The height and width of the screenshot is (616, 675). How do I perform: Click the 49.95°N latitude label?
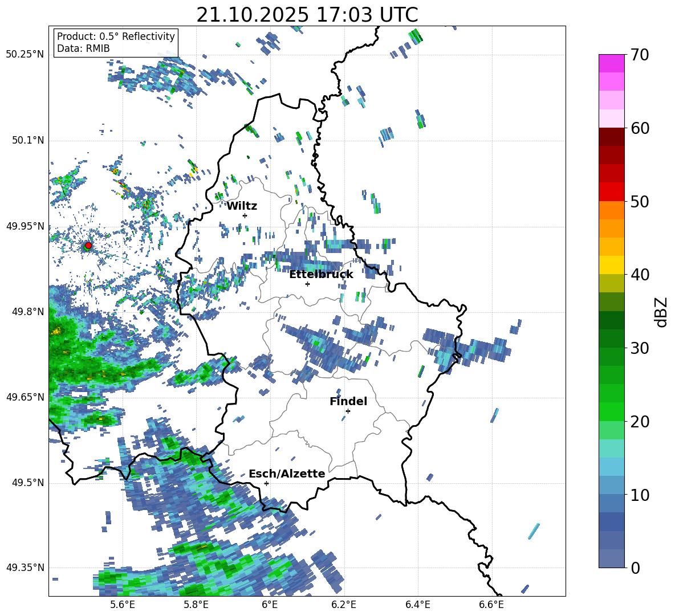coord(25,226)
